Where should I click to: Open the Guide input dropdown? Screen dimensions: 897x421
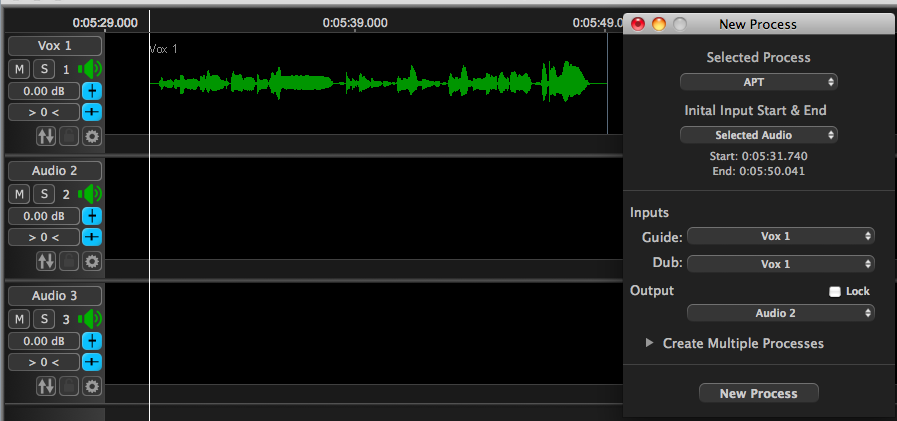pos(781,237)
